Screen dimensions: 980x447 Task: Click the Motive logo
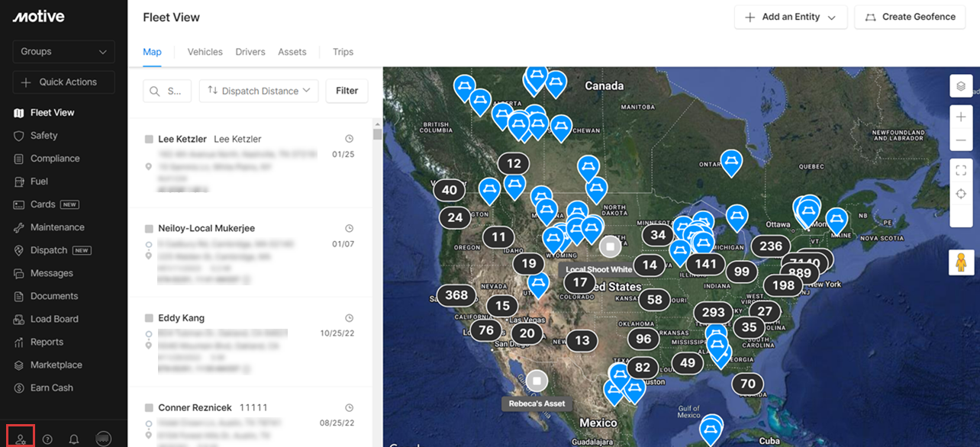click(x=38, y=17)
